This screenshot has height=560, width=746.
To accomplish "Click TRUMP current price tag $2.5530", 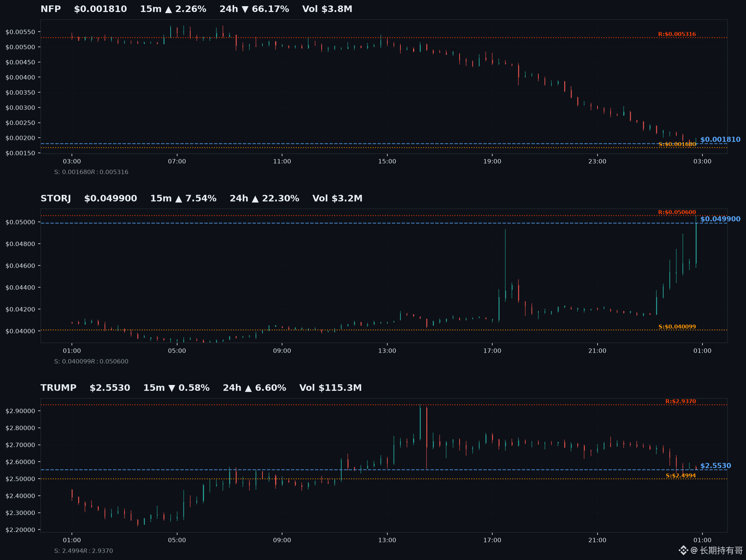I will 716,466.
